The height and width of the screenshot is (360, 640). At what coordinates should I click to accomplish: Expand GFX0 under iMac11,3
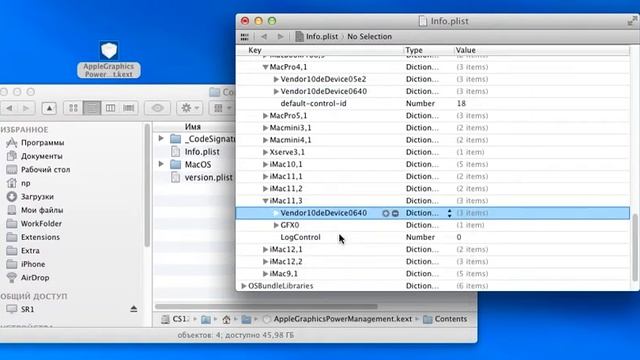click(276, 225)
